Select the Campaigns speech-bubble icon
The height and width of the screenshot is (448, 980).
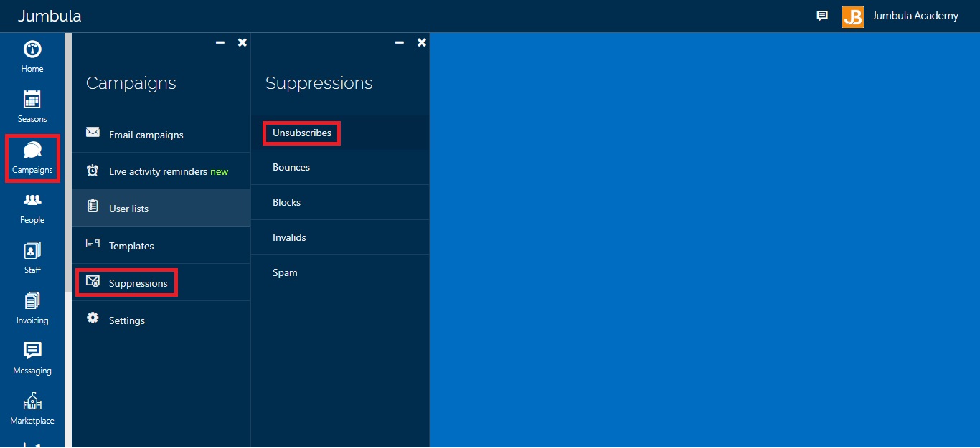point(32,151)
